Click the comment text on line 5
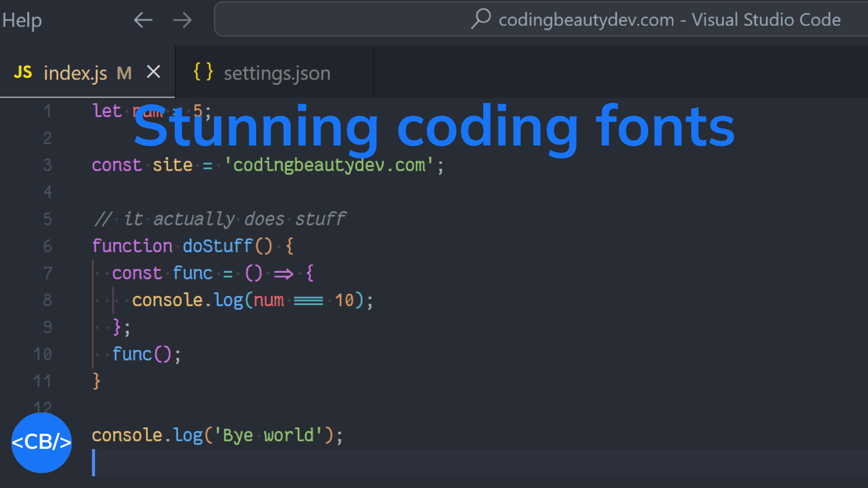 [220, 219]
